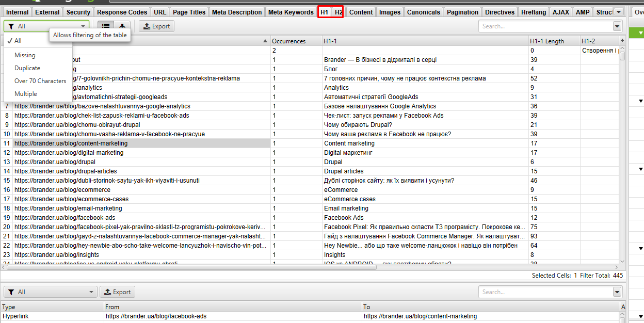This screenshot has width=644, height=323.
Task: Open the lower panel All filter dropdown
Action: tap(50, 292)
